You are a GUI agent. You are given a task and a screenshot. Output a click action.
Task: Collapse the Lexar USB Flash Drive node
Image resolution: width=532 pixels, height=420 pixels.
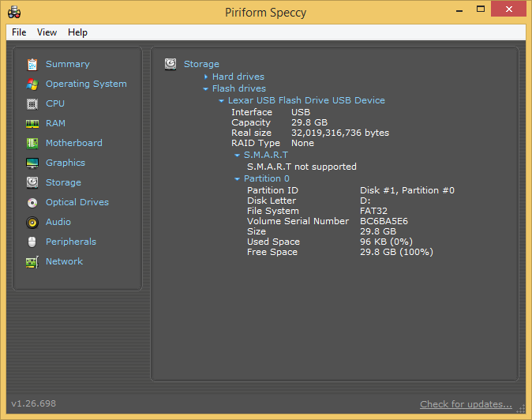(221, 101)
